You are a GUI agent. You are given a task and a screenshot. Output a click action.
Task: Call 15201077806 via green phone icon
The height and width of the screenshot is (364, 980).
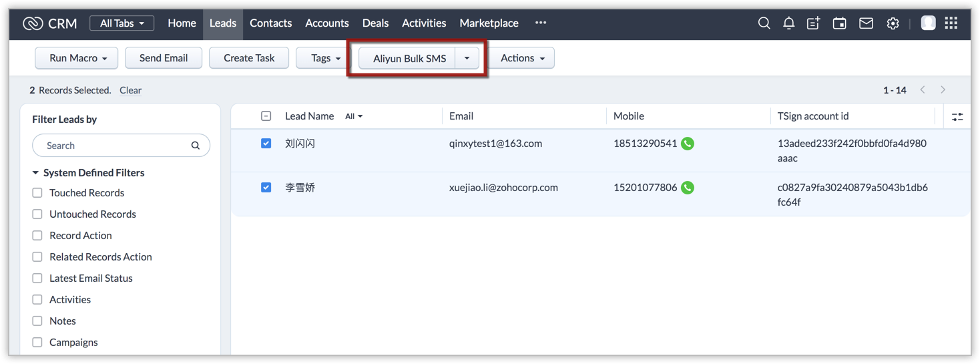(x=688, y=188)
